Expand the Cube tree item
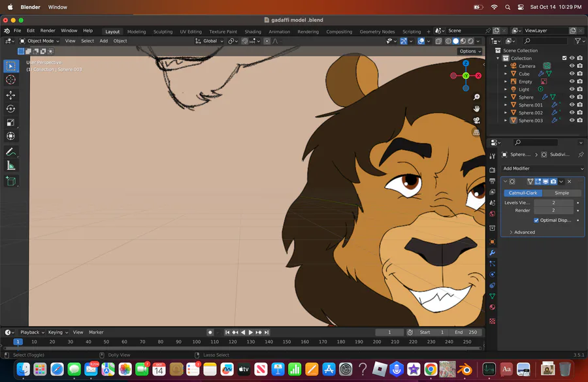588x382 pixels. 506,74
